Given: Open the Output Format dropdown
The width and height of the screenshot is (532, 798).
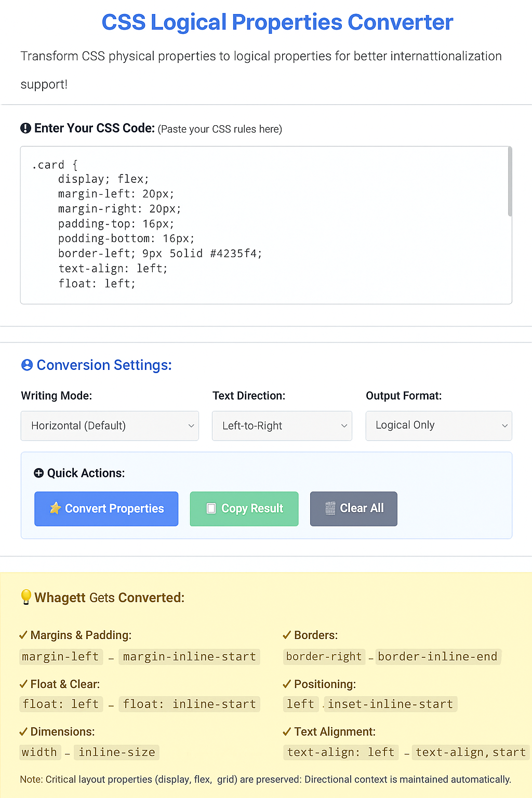Looking at the screenshot, I should (438, 425).
